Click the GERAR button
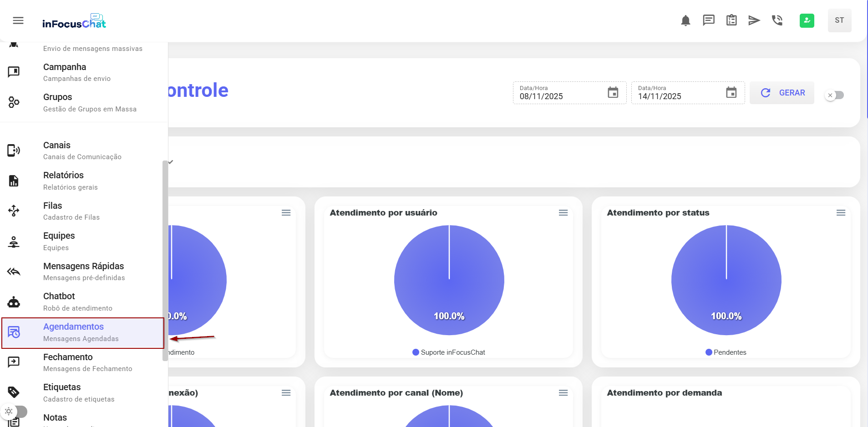The image size is (868, 427). [782, 93]
